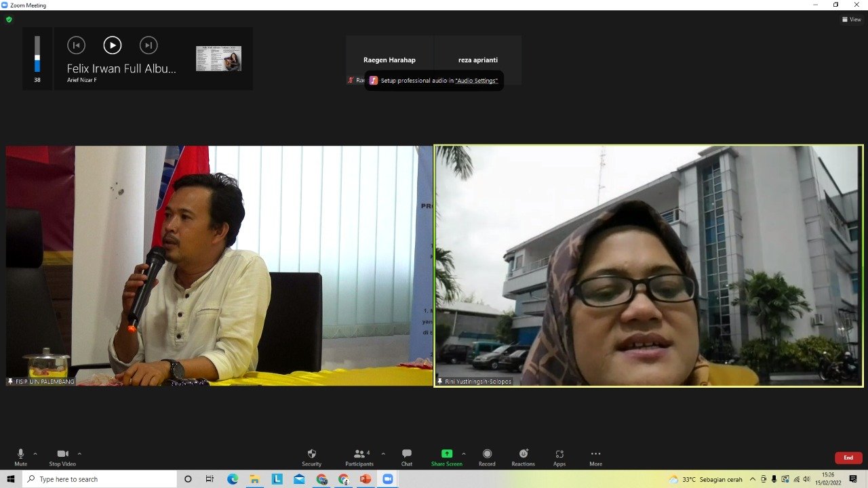This screenshot has width=868, height=488.
Task: Expand audio options arrow beside Mute
Action: click(35, 453)
